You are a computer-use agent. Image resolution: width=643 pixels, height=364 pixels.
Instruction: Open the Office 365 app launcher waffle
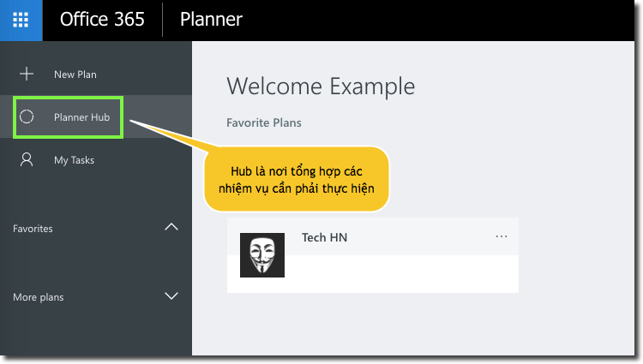[x=21, y=20]
